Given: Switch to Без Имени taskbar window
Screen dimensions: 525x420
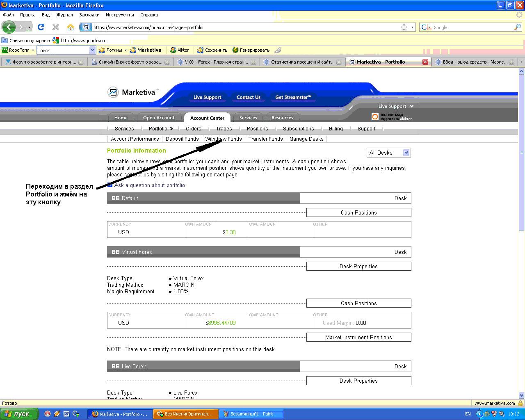Looking at the screenshot, I should tap(186, 414).
